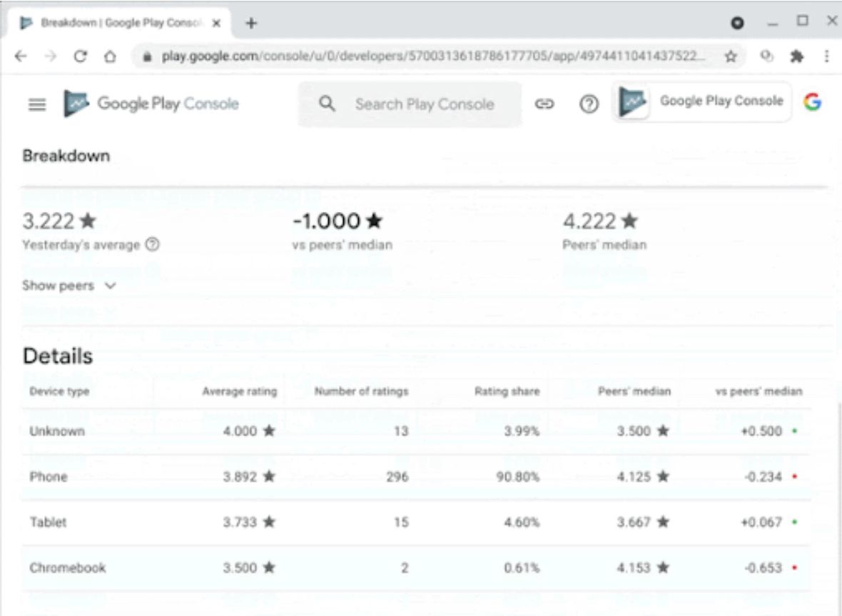Viewport: 842px width, 616px height.
Task: Open the hamburger navigation menu
Action: [37, 103]
